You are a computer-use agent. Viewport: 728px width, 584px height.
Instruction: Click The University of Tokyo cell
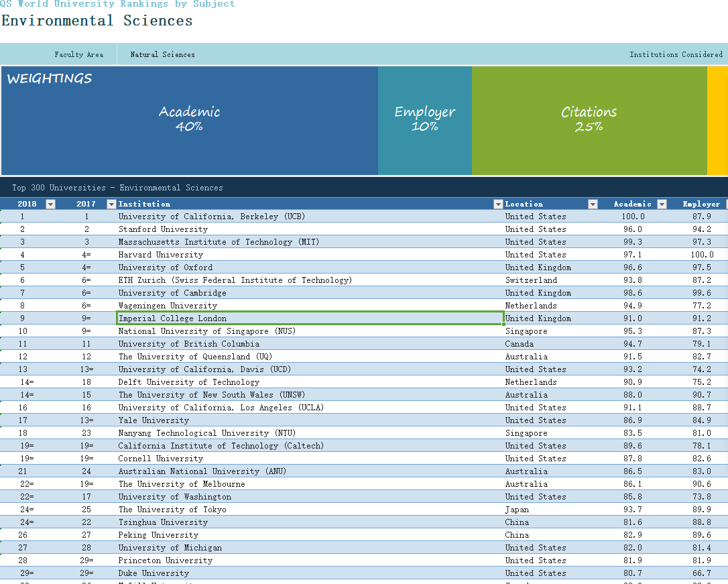pos(310,510)
